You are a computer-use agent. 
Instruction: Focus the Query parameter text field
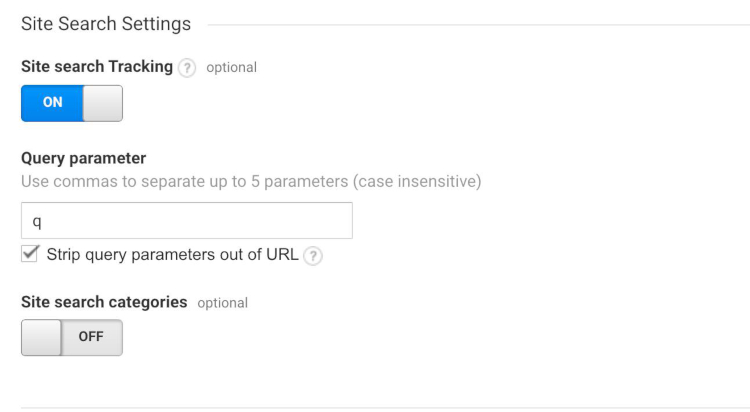(186, 221)
